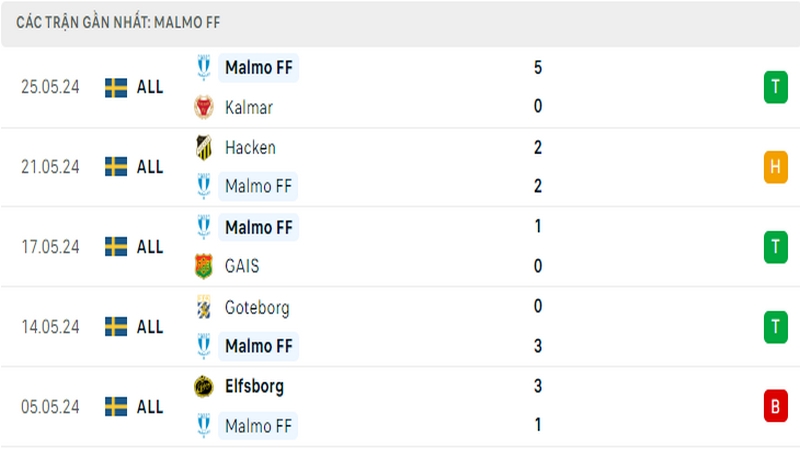This screenshot has width=800, height=450.
Task: Click red B badge for Elfsborg match
Action: [776, 407]
